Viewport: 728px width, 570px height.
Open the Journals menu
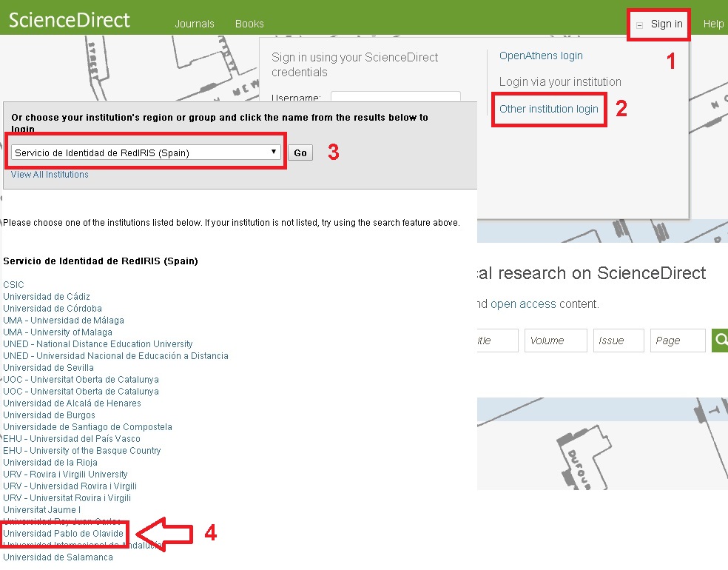pyautogui.click(x=194, y=24)
